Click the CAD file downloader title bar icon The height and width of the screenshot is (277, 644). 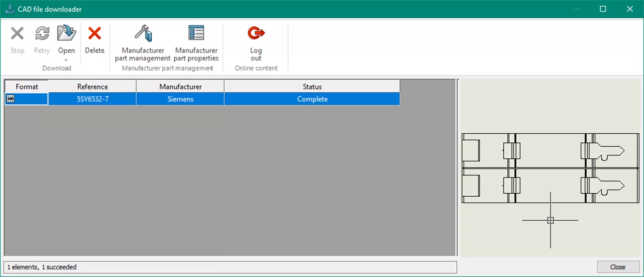9,9
